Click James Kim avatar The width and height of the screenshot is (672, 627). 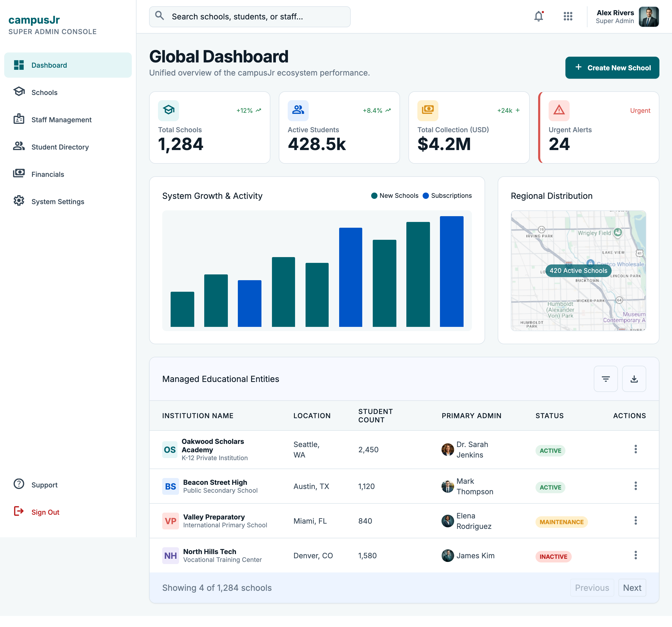(448, 555)
